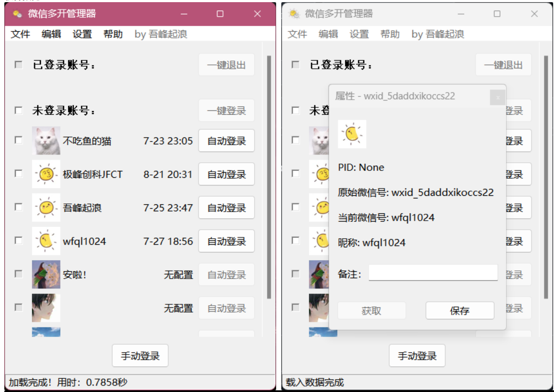Click the white cat avatar in left window

46,141
